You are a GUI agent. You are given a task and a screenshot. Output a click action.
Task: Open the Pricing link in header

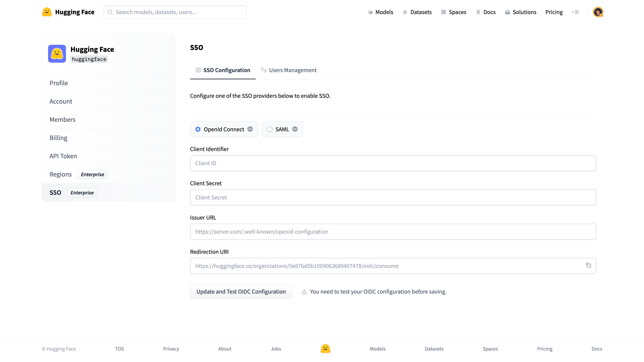554,12
